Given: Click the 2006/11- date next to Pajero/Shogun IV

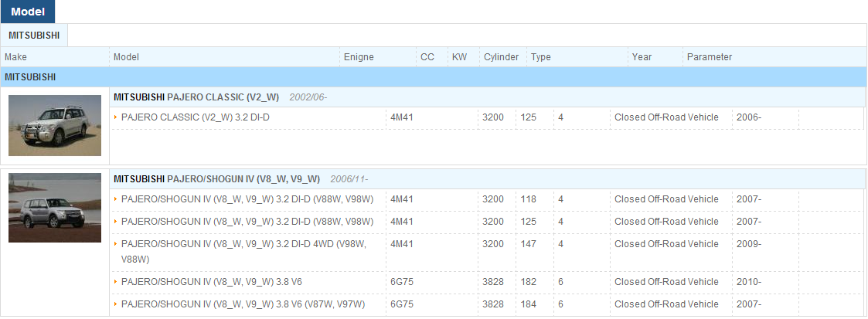Looking at the screenshot, I should tap(349, 179).
